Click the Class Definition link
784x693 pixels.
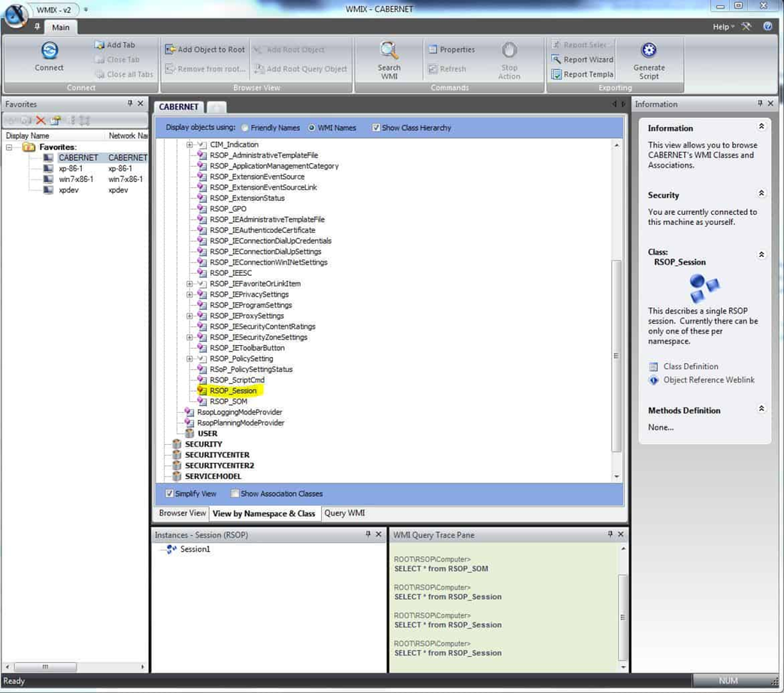pos(690,367)
